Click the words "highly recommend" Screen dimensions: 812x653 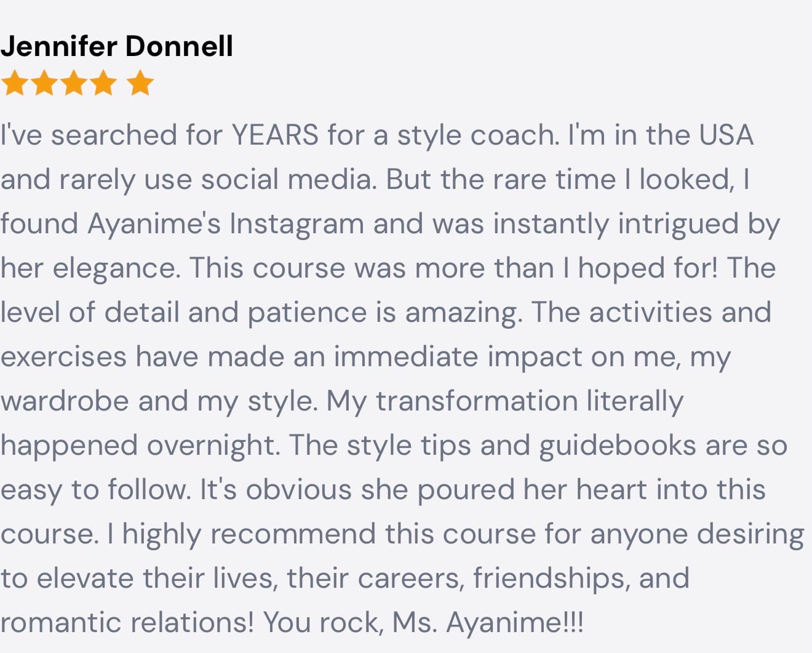[x=249, y=534]
